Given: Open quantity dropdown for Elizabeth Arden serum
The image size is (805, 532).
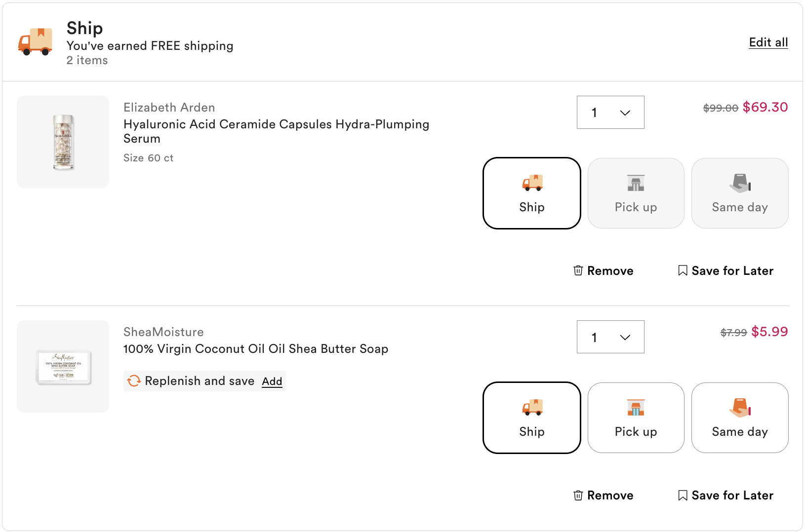Looking at the screenshot, I should [610, 113].
